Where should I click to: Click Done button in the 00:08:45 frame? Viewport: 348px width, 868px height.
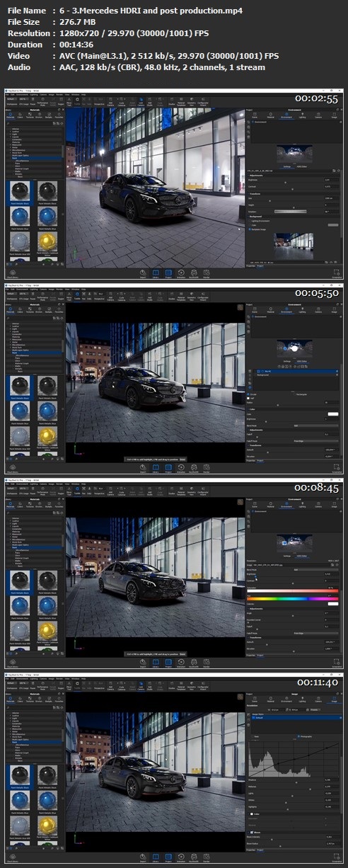coord(182,653)
